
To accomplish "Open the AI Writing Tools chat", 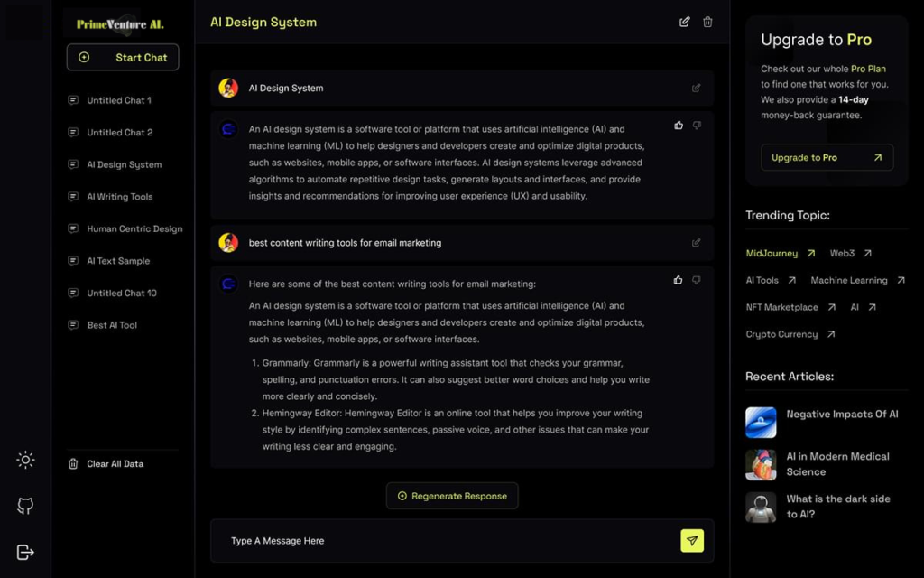I will 119,197.
